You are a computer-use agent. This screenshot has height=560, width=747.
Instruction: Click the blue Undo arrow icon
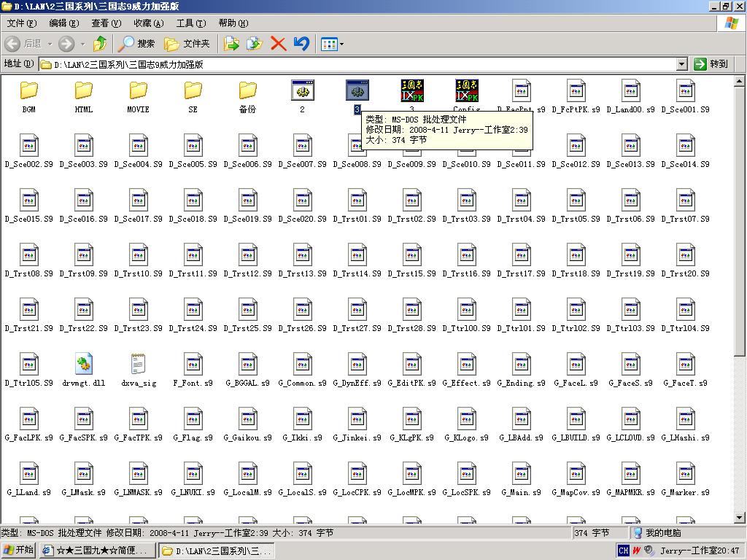point(301,44)
